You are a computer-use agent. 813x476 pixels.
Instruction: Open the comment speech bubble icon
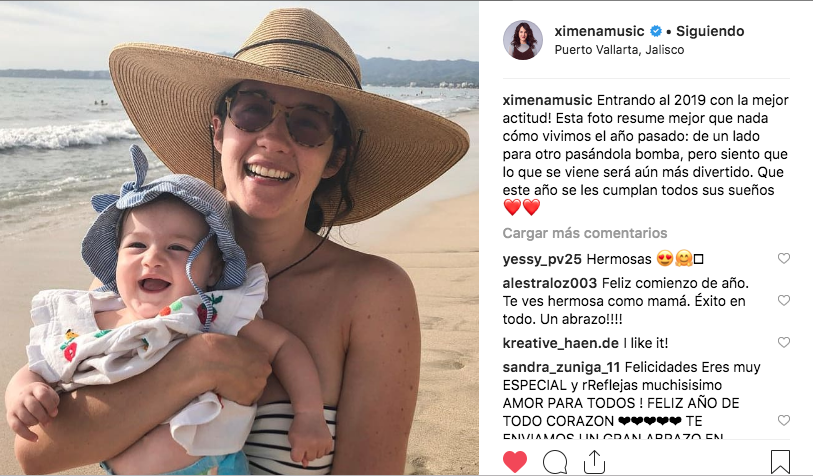tap(555, 461)
